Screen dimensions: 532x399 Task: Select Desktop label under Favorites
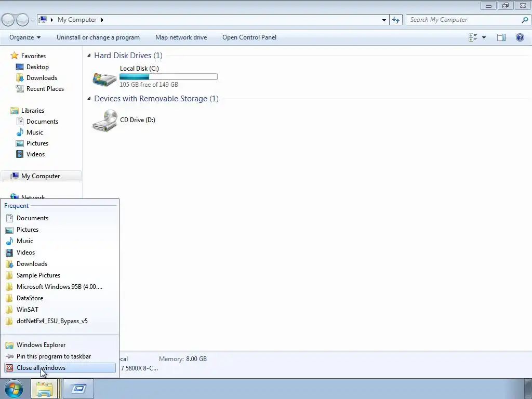tap(37, 67)
